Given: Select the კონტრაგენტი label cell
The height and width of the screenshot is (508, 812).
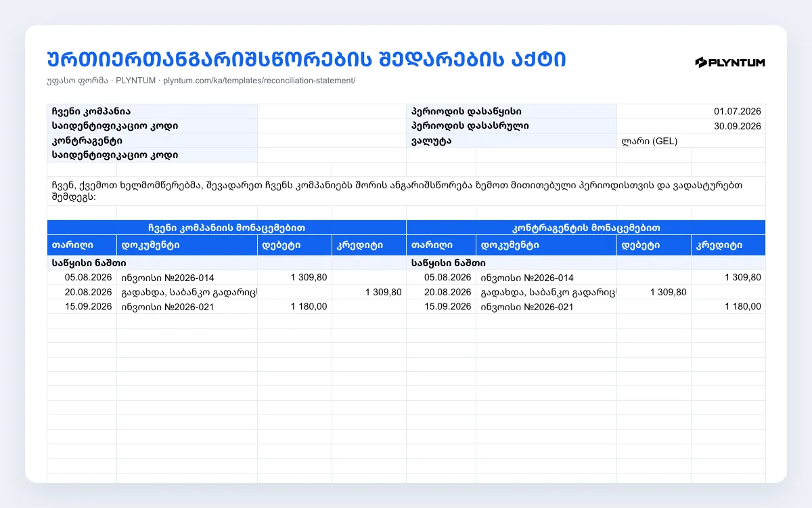Looking at the screenshot, I should (152, 141).
